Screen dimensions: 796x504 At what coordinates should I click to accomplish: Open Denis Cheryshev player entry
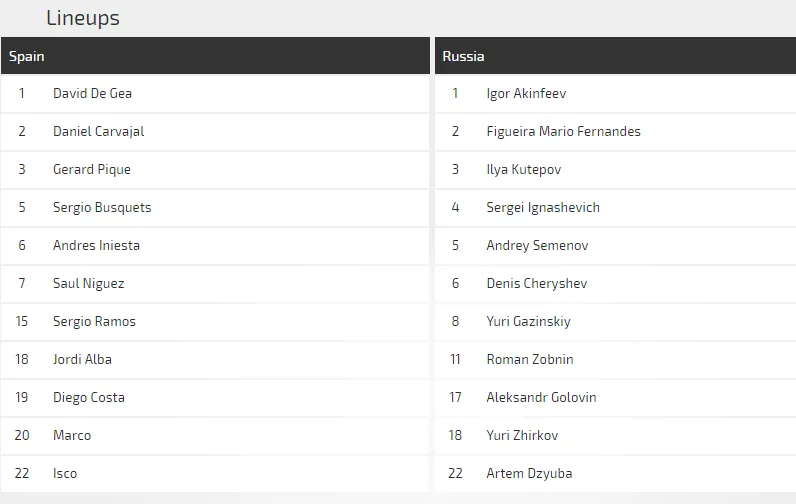[x=536, y=283]
